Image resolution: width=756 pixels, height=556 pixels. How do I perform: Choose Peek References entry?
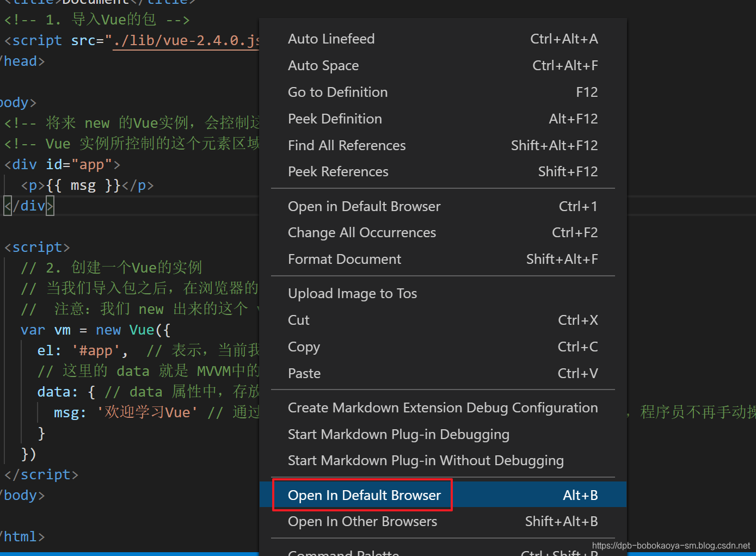pyautogui.click(x=442, y=172)
